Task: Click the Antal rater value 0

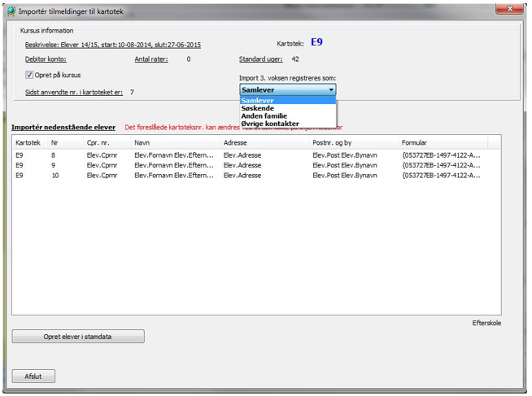Action: tap(189, 59)
